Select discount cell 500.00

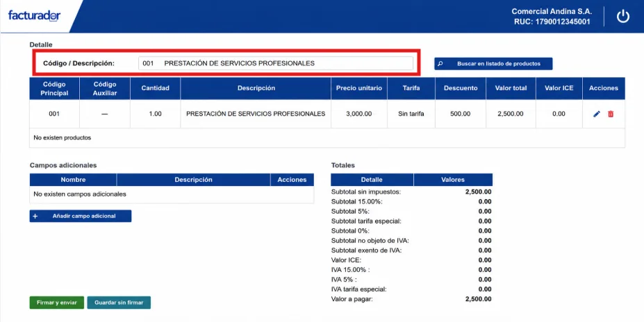coord(461,114)
